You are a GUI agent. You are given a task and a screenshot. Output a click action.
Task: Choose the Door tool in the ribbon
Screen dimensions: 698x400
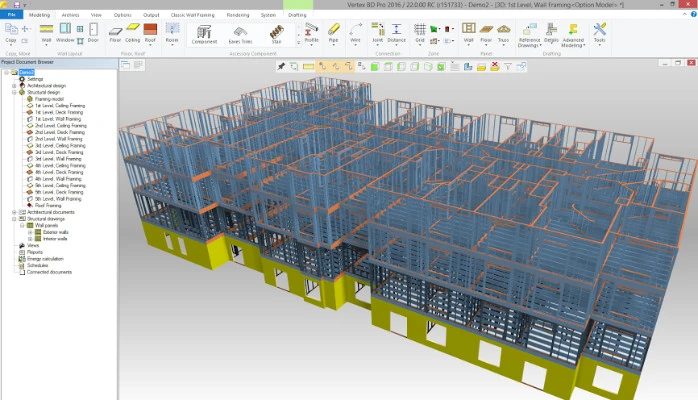[93, 33]
